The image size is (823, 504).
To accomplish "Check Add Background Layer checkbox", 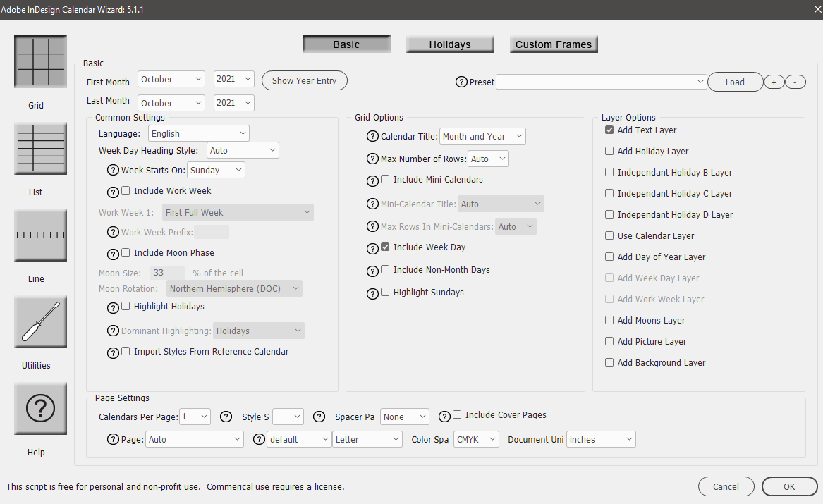I will [609, 362].
